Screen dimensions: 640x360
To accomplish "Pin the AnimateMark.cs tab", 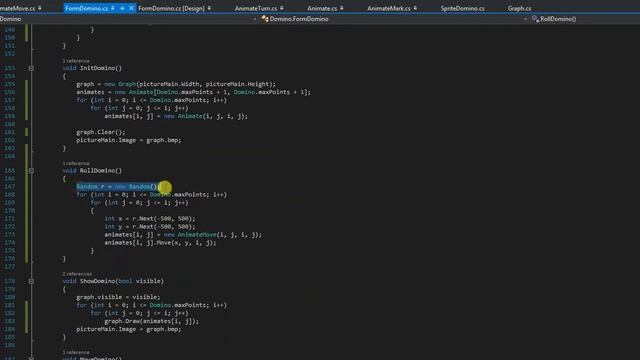I will (x=415, y=8).
